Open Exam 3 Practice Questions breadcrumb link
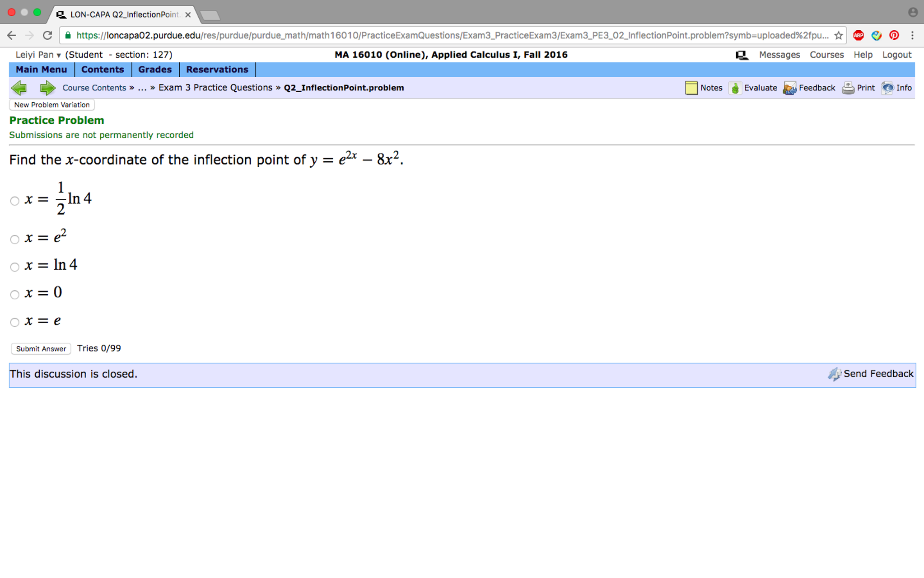The width and height of the screenshot is (924, 578). tap(215, 88)
